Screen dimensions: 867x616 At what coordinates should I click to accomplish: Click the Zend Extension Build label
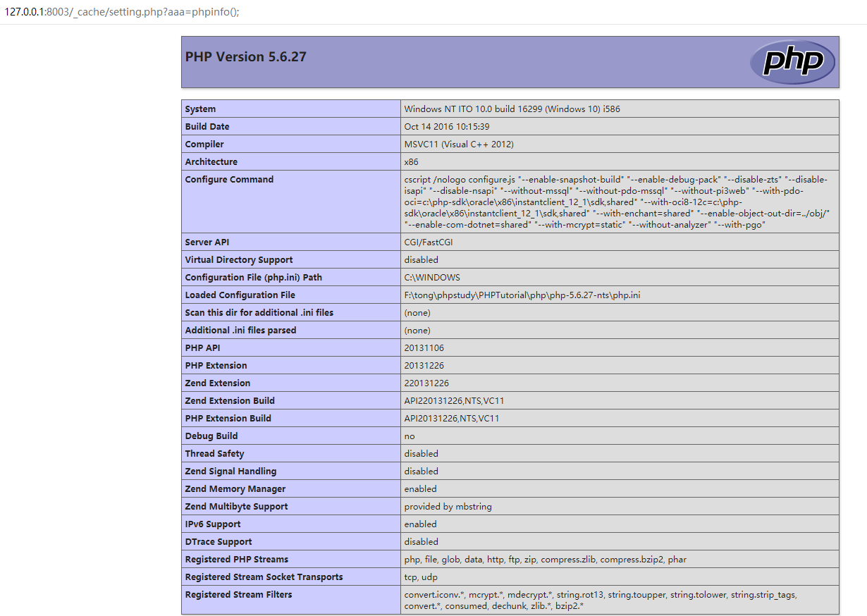230,401
